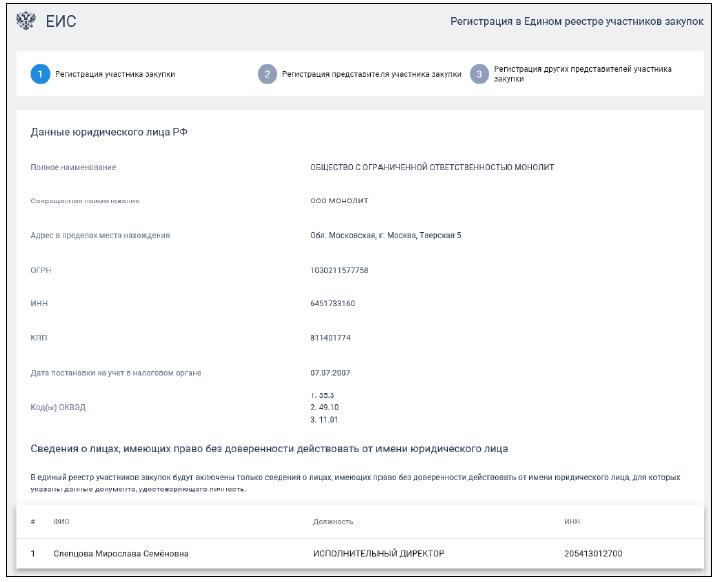Click the tax registration date 07.07.2007
This screenshot has width=718, height=582.
[331, 373]
